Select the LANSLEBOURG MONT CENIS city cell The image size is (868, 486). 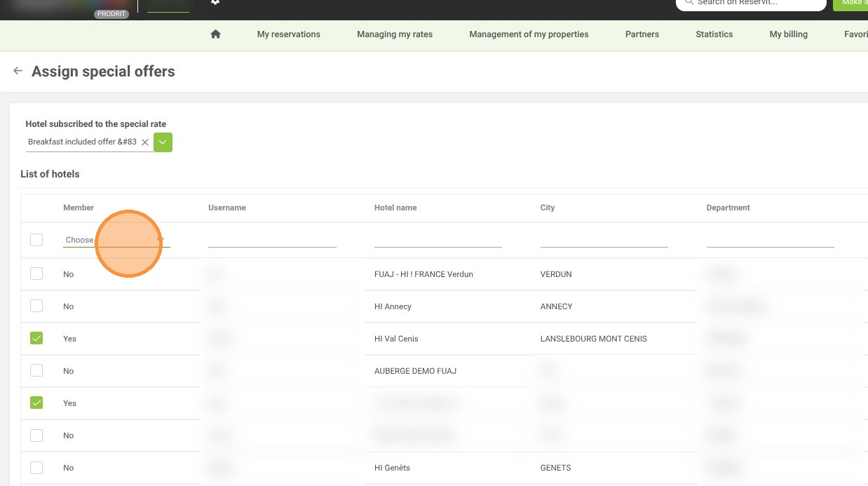[x=593, y=339]
